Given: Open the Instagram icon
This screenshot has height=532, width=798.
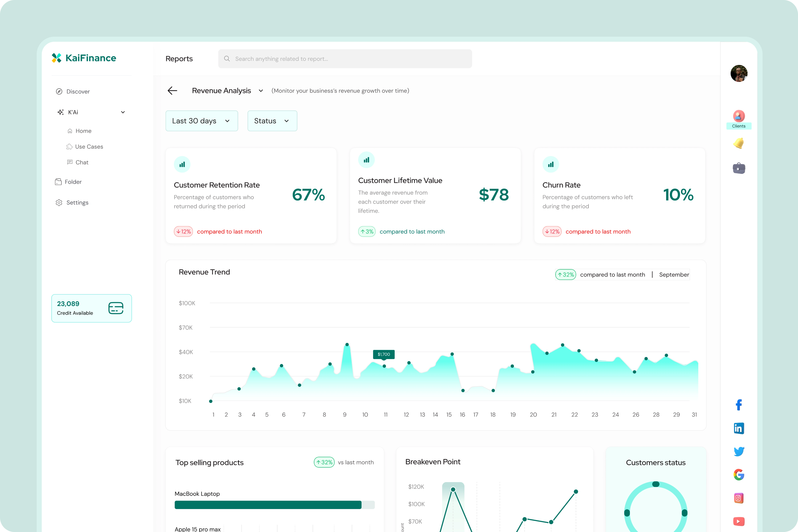Looking at the screenshot, I should (739, 498).
